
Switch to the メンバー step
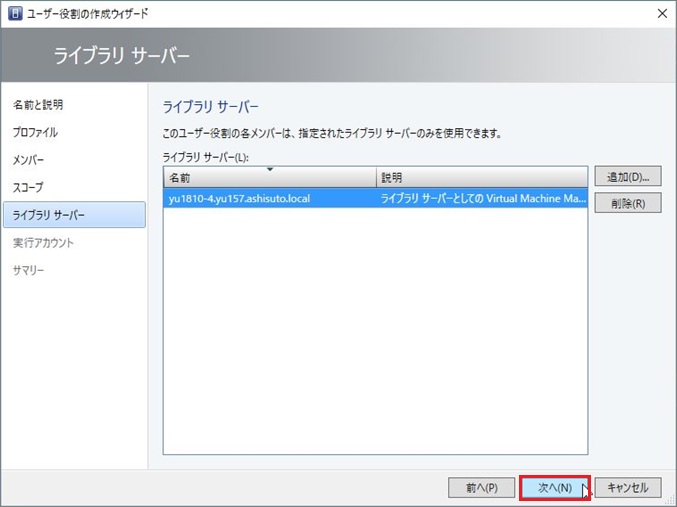[28, 160]
